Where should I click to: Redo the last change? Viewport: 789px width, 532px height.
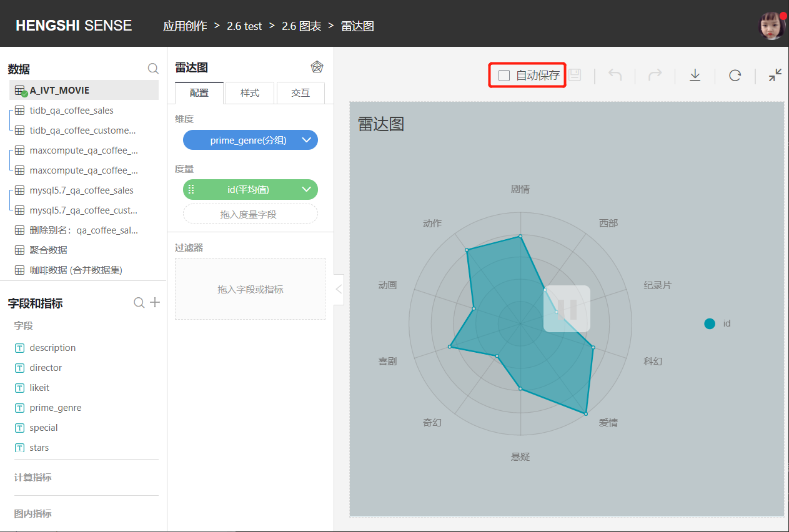tap(655, 76)
